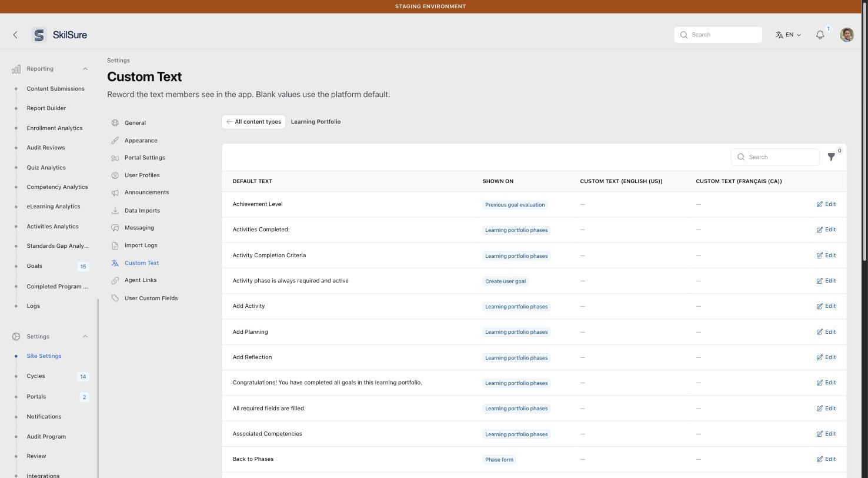This screenshot has width=868, height=478.
Task: Click the Phase form tag
Action: click(499, 460)
